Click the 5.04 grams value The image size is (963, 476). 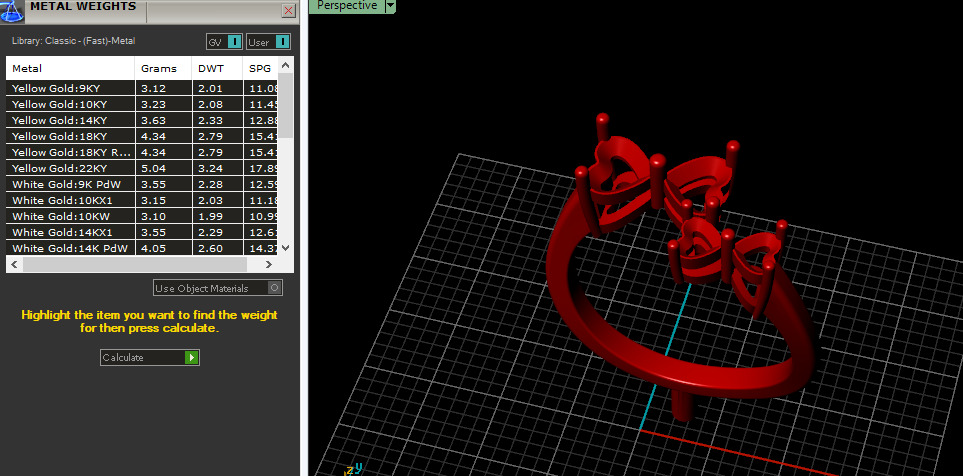[154, 168]
